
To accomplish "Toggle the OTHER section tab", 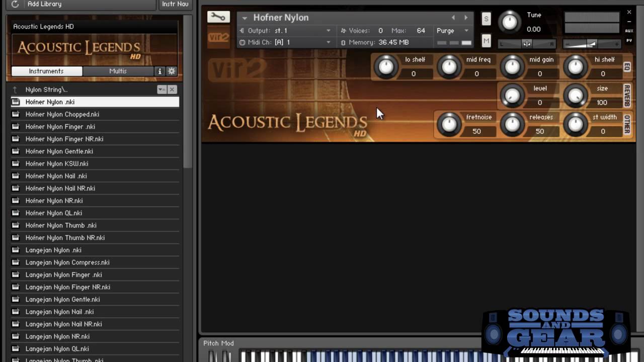I will point(627,124).
